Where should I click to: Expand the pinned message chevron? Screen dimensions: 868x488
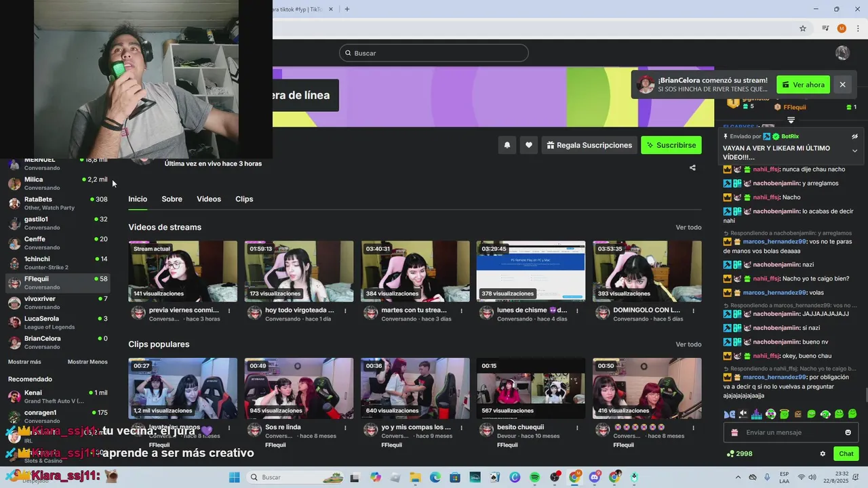(x=854, y=151)
